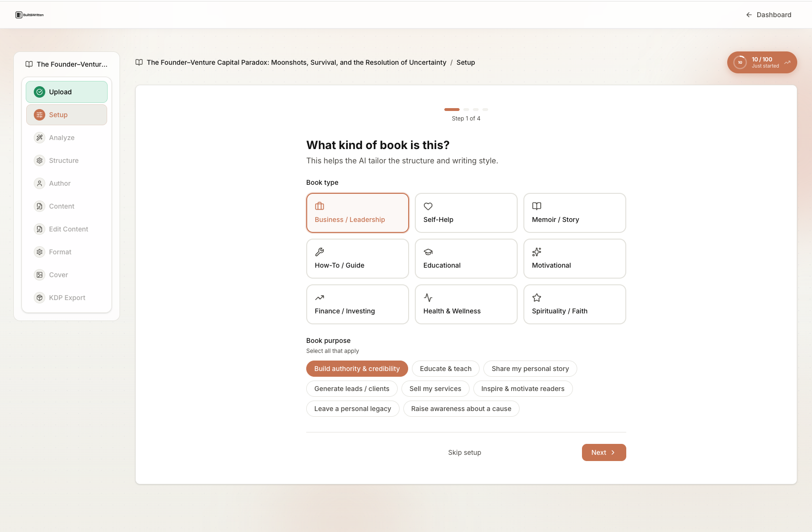Screen dimensions: 812x532
Task: Click the Author person icon in sidebar
Action: pos(40,183)
